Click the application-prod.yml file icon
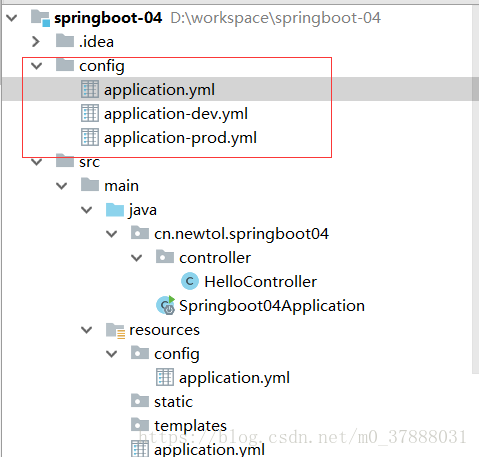The image size is (479, 457). click(90, 137)
